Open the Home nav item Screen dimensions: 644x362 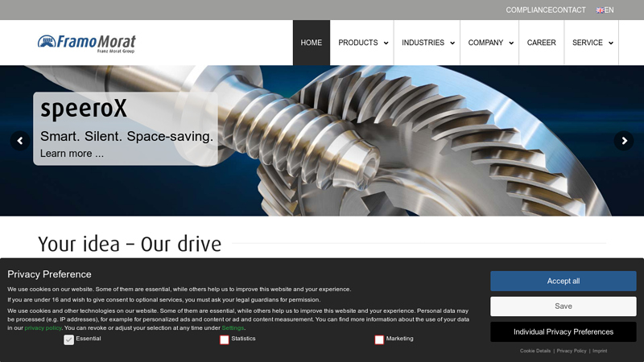[x=312, y=43]
